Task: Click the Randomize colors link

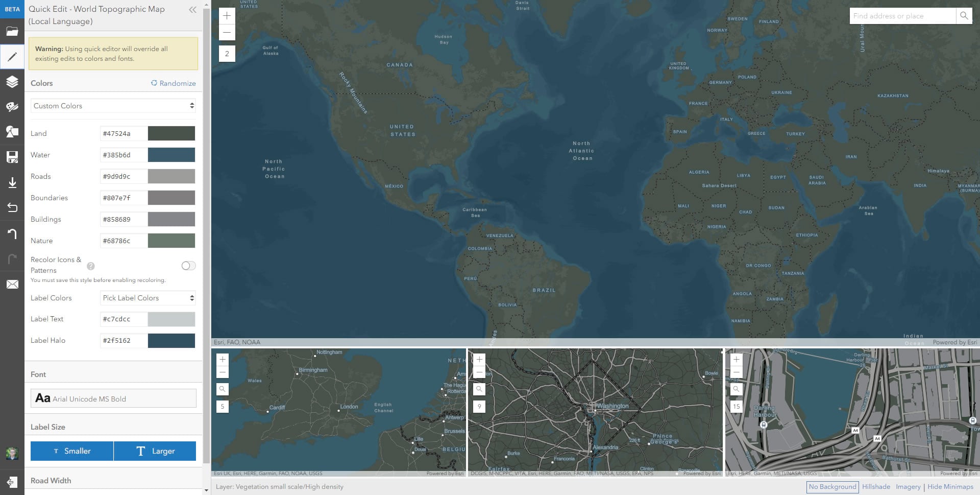Action: click(x=174, y=83)
